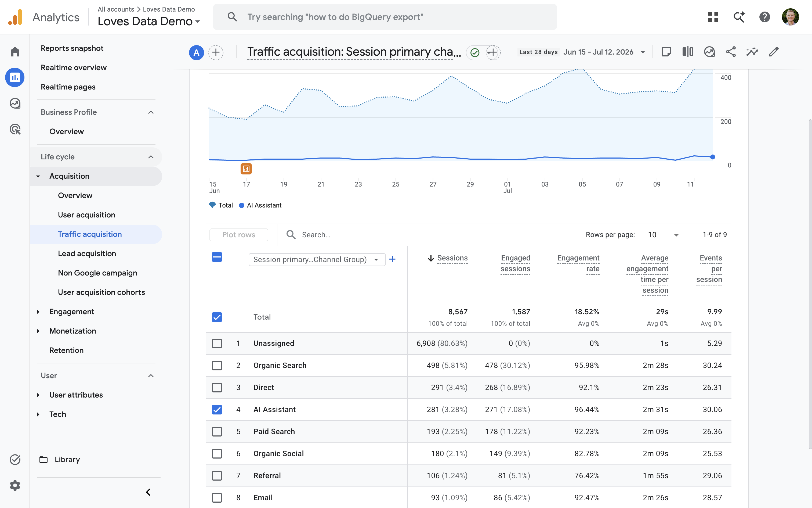Collapse the navigation with the left chevron
This screenshot has height=508, width=812.
[148, 492]
